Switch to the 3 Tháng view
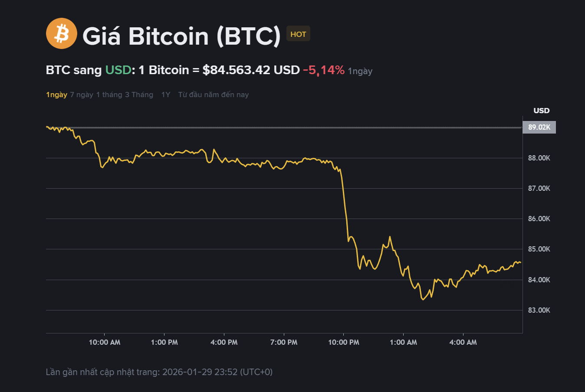585x392 pixels. (139, 95)
